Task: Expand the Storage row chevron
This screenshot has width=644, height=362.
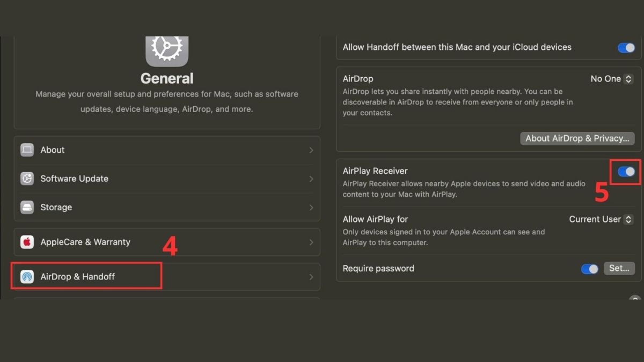Action: [311, 207]
